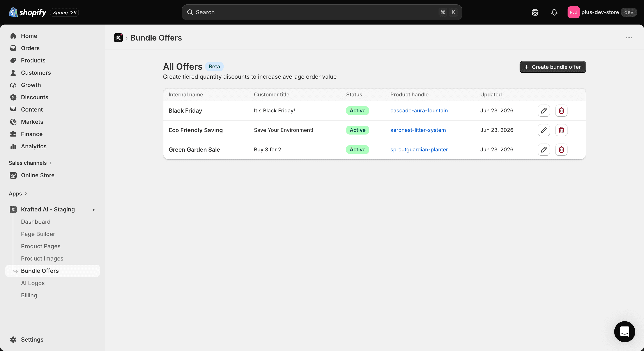Image resolution: width=644 pixels, height=351 pixels.
Task: Open the Analytics section
Action: 34,146
